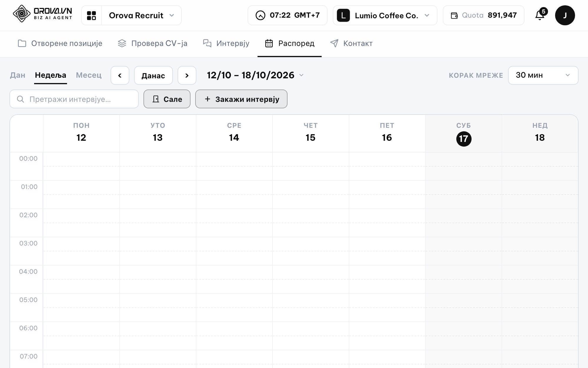Screen dimensions: 588x368
Task: Select Monday ПОН 12 column header
Action: point(81,133)
